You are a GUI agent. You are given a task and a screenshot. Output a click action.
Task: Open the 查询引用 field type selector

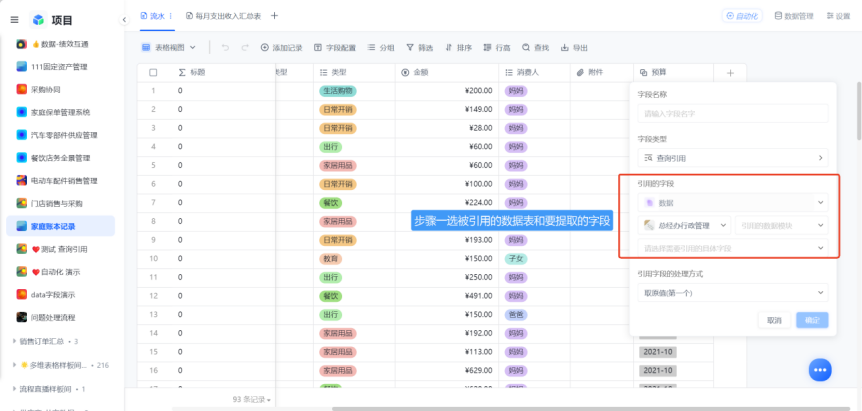[733, 158]
